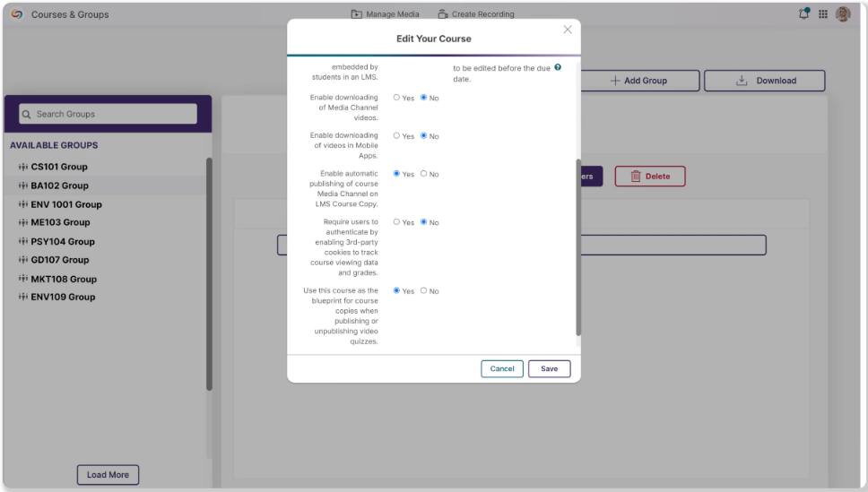Click the Cancel button
Screen dimensions: 868x492
click(x=502, y=368)
